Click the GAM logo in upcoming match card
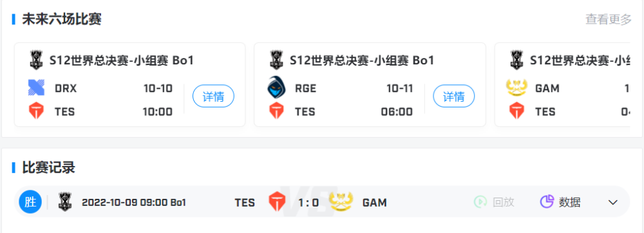The image size is (644, 233). coord(516,88)
